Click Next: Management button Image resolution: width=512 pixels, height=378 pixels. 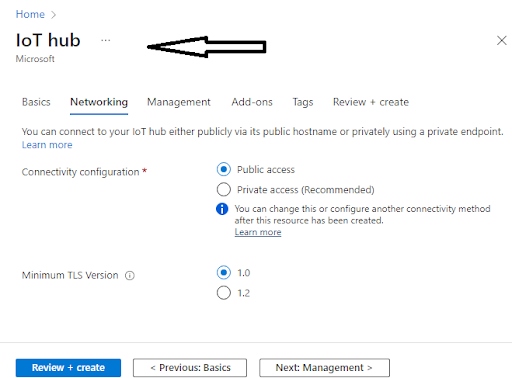pyautogui.click(x=324, y=368)
